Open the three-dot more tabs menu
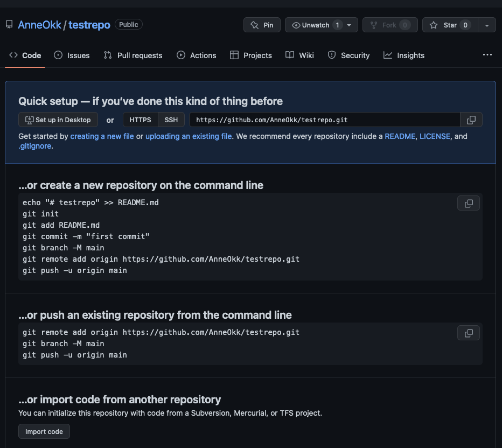The image size is (502, 448). pos(487,55)
